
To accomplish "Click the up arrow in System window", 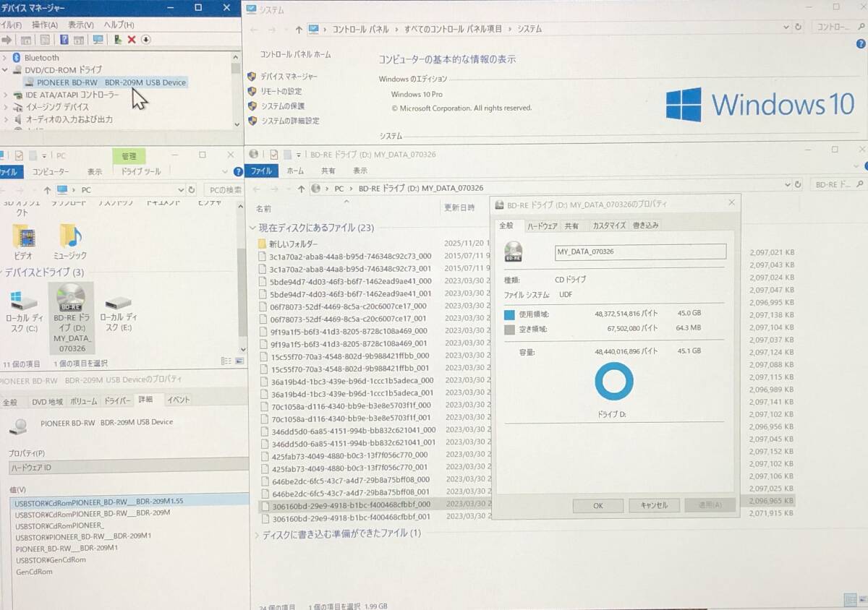I will click(x=299, y=30).
